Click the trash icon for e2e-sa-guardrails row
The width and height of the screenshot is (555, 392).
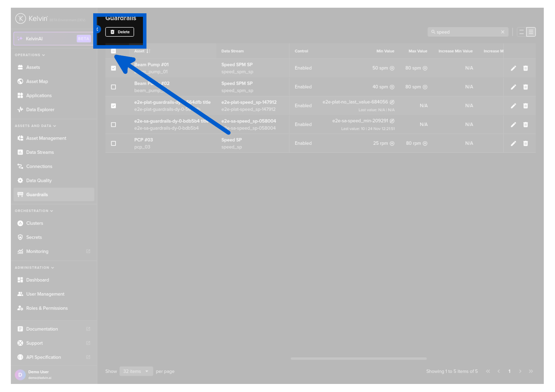(526, 125)
